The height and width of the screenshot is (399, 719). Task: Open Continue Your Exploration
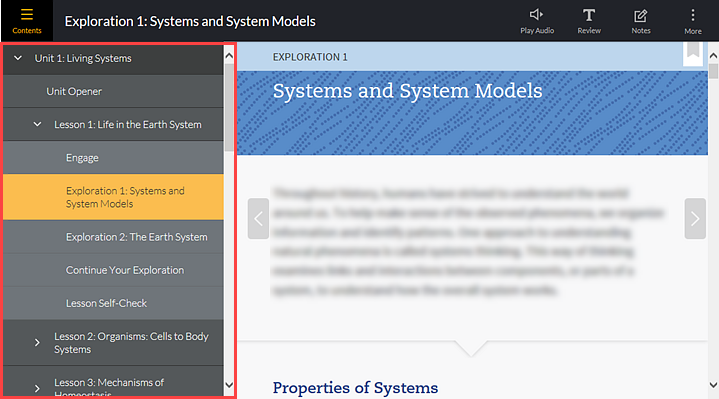click(113, 270)
